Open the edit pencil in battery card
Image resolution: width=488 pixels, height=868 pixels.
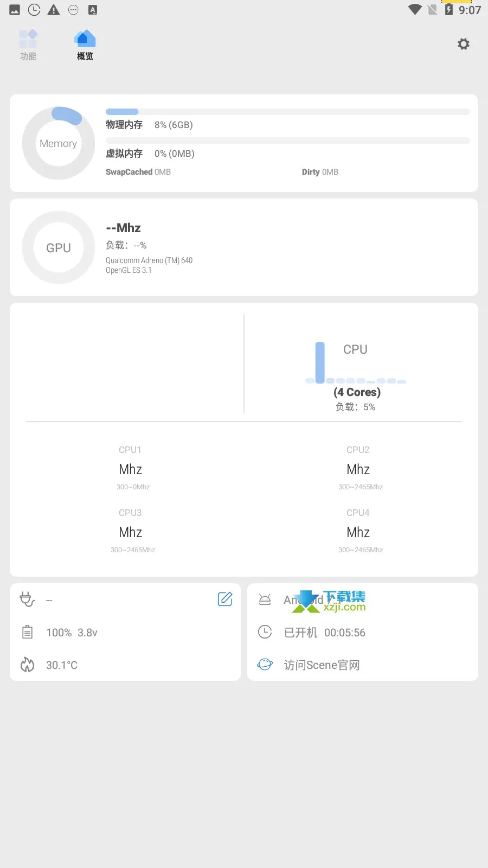pos(225,599)
